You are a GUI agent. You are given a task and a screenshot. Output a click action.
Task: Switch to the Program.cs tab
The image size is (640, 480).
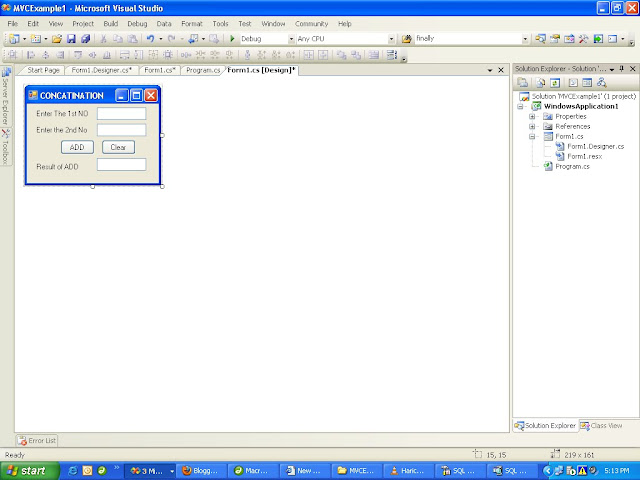coord(203,70)
